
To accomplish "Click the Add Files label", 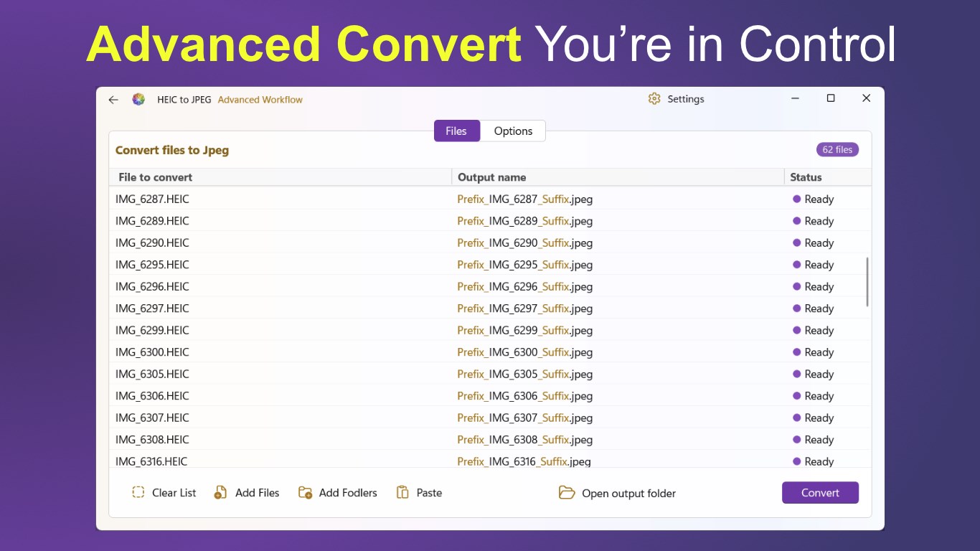I will click(257, 492).
